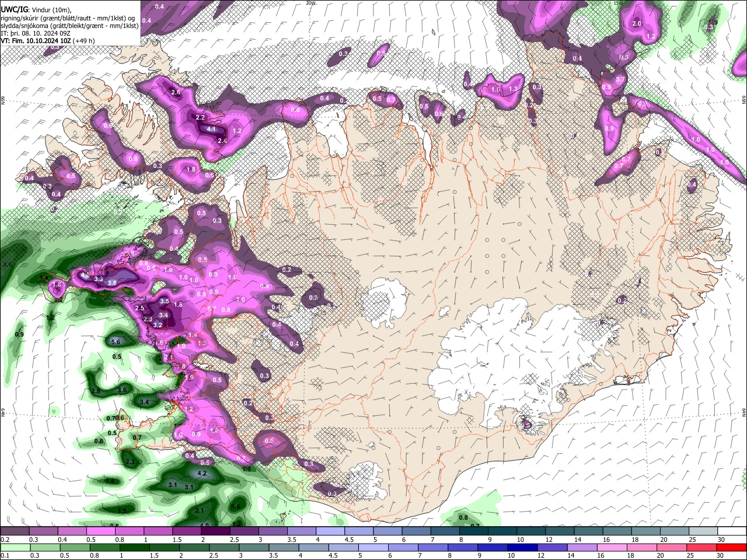Image resolution: width=747 pixels, height=560 pixels.
Task: Click the snow scale swatch between 18 and 20
Action: (x=645, y=531)
